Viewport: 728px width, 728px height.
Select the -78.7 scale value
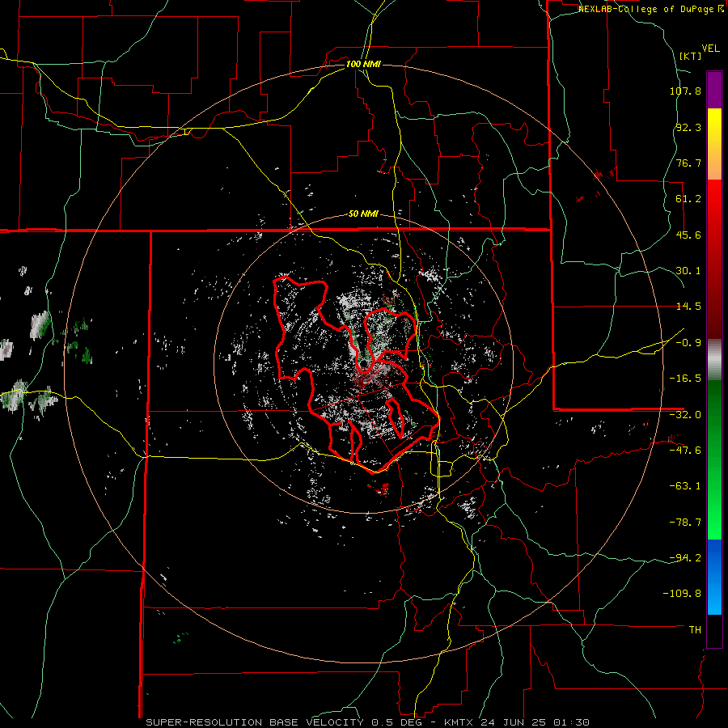click(685, 523)
